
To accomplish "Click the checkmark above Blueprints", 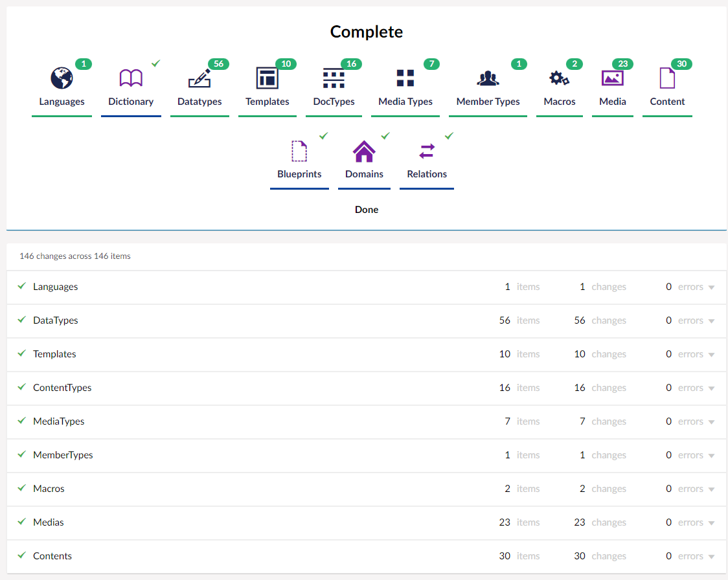I will pyautogui.click(x=324, y=136).
